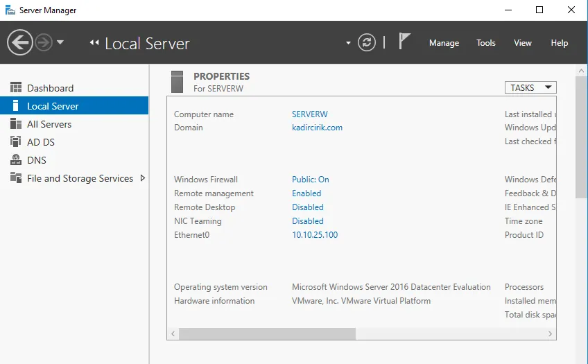Click Remote management Enabled link
This screenshot has height=364, width=588.
click(x=306, y=193)
